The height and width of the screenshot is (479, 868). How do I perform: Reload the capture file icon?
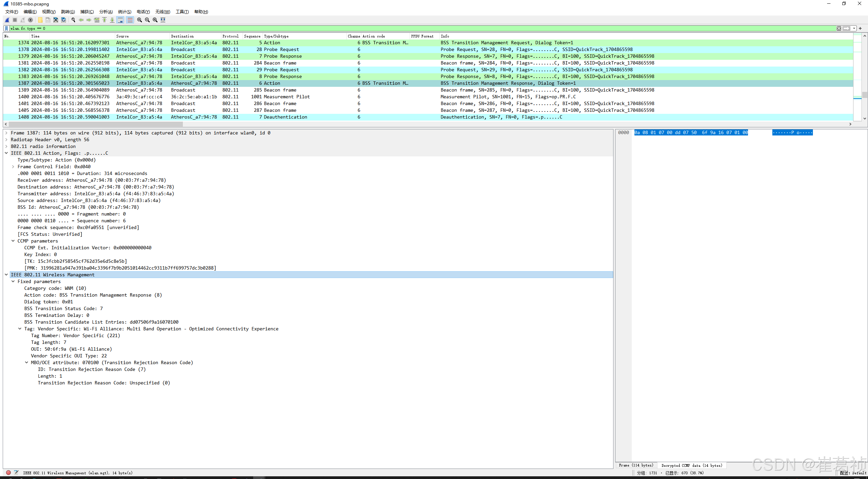[x=64, y=20]
